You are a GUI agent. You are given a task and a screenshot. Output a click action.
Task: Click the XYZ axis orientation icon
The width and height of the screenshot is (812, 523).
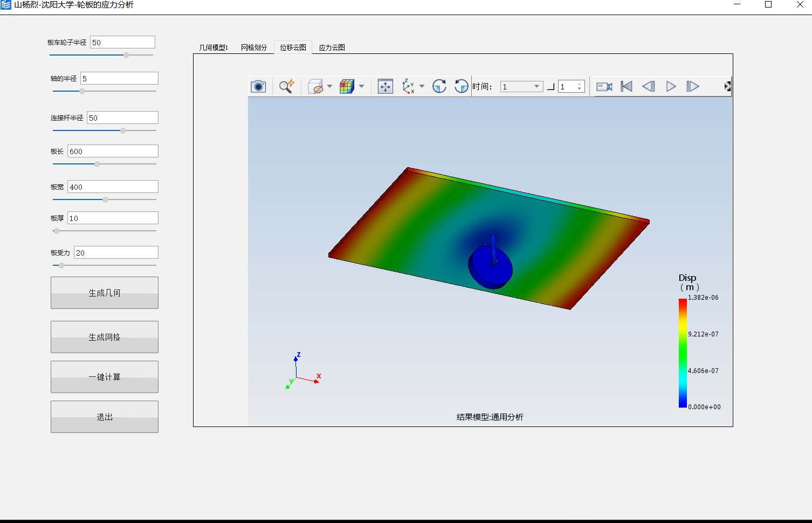(408, 86)
